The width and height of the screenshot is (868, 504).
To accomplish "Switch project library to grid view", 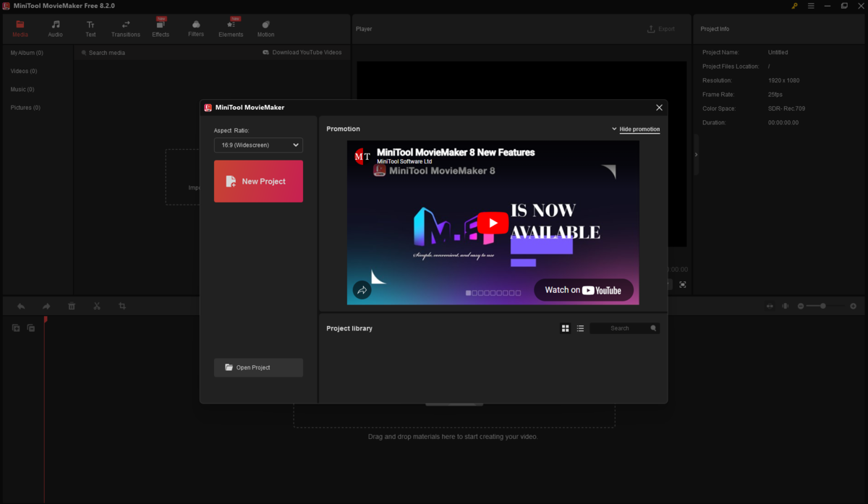I will [565, 328].
